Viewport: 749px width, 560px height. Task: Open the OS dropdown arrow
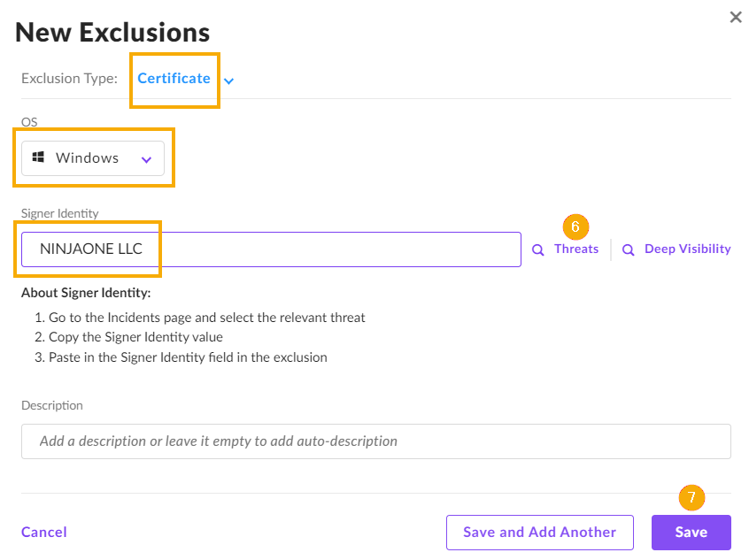pos(147,159)
